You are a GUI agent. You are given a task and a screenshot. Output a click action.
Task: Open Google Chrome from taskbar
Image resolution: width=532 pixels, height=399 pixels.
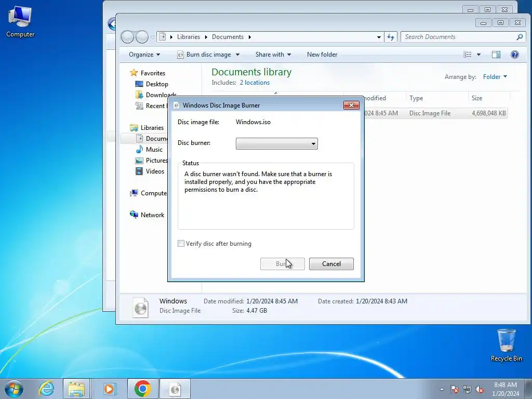tap(142, 389)
